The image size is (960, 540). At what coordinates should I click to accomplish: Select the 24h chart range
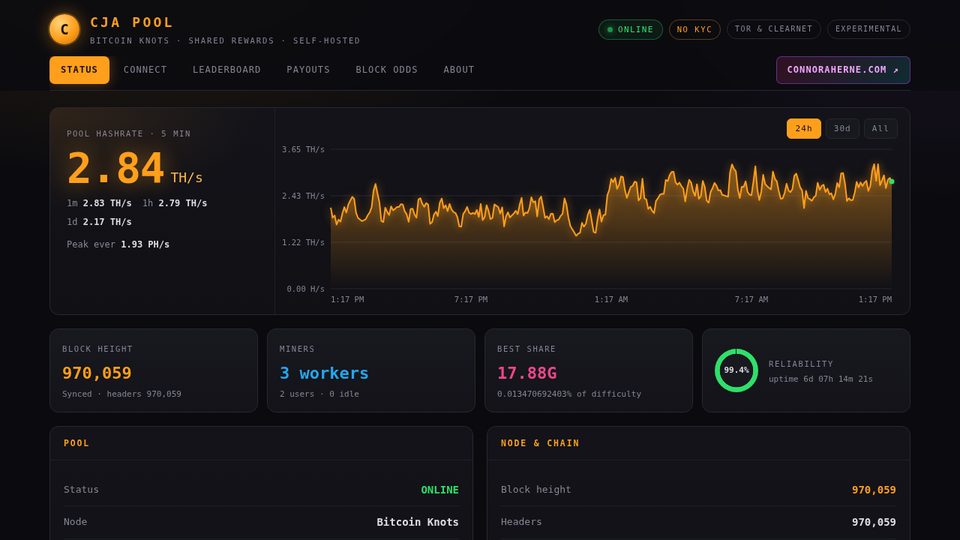click(804, 129)
